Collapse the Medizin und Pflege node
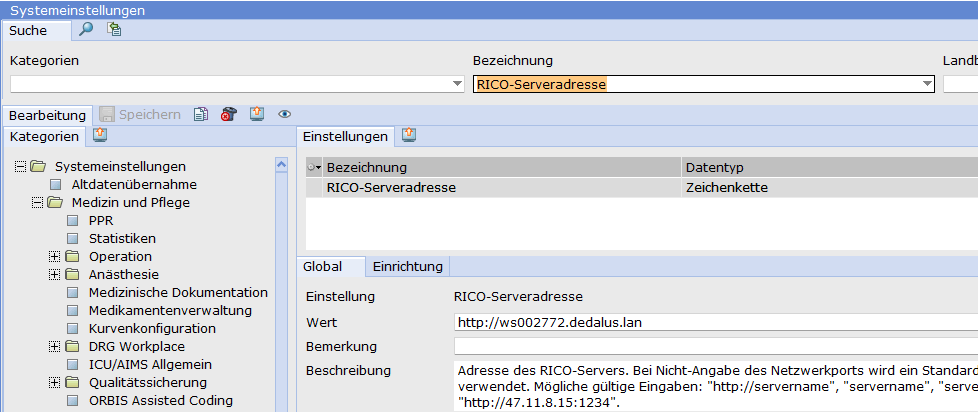This screenshot has width=979, height=412. (x=37, y=202)
